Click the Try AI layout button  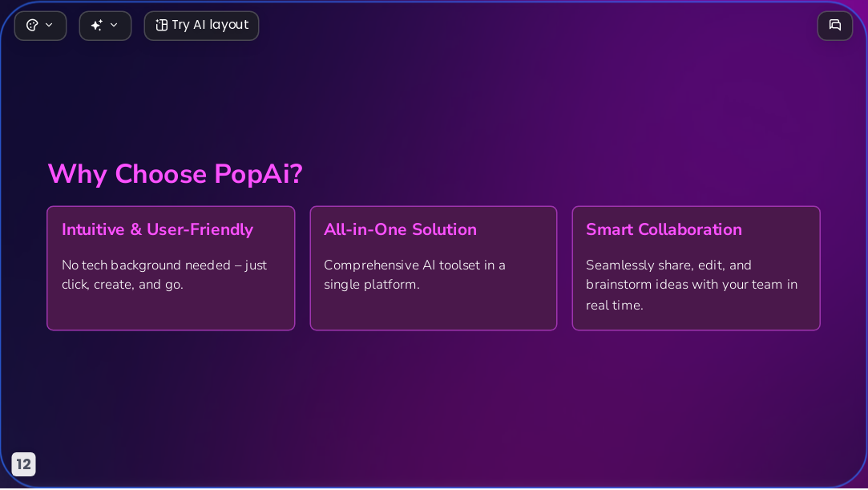coord(201,26)
